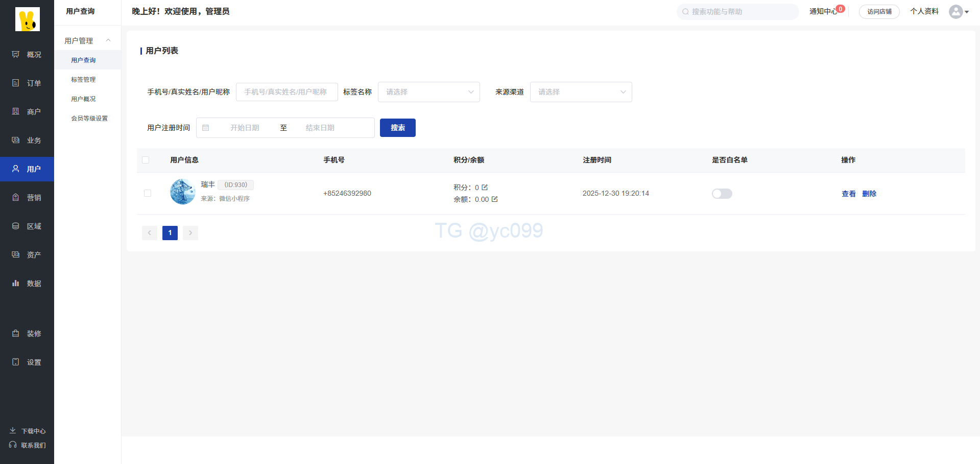Check the row checkbox for user 瑞丰
Viewport: 980px width, 464px height.
click(x=148, y=193)
